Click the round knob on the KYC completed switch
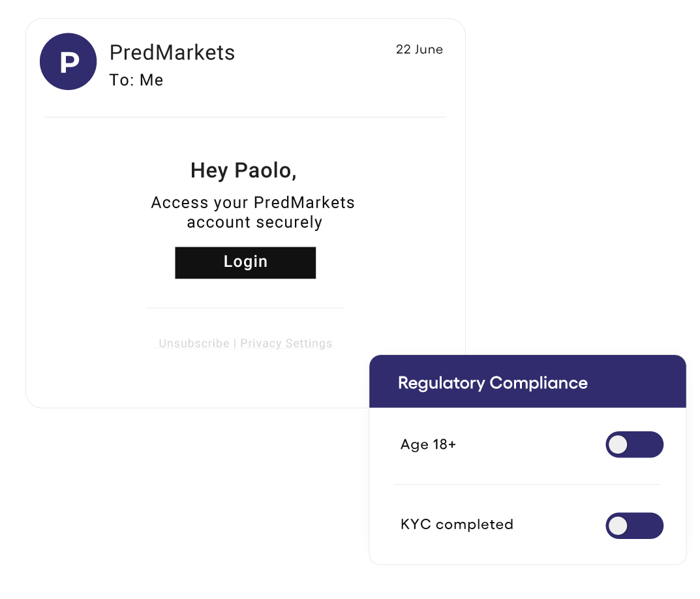The width and height of the screenshot is (700, 599). [618, 526]
